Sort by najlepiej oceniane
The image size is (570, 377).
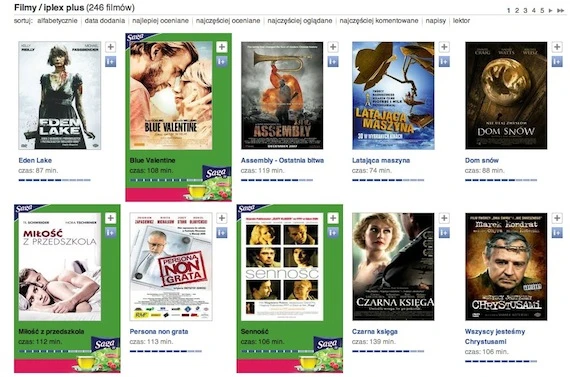point(160,21)
